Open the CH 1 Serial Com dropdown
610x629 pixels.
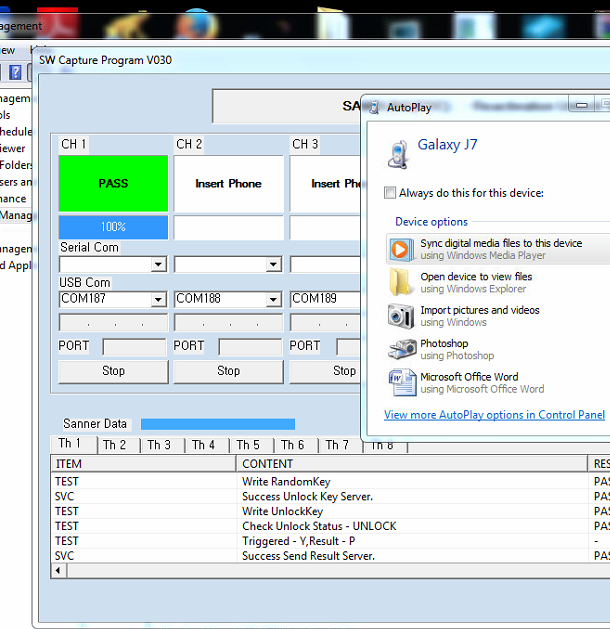[157, 265]
